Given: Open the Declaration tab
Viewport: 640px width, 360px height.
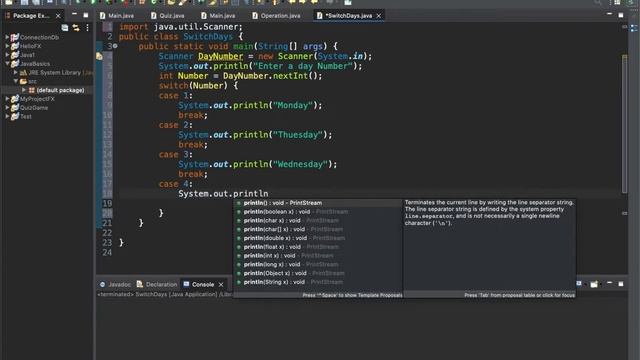Looking at the screenshot, I should pos(157,284).
